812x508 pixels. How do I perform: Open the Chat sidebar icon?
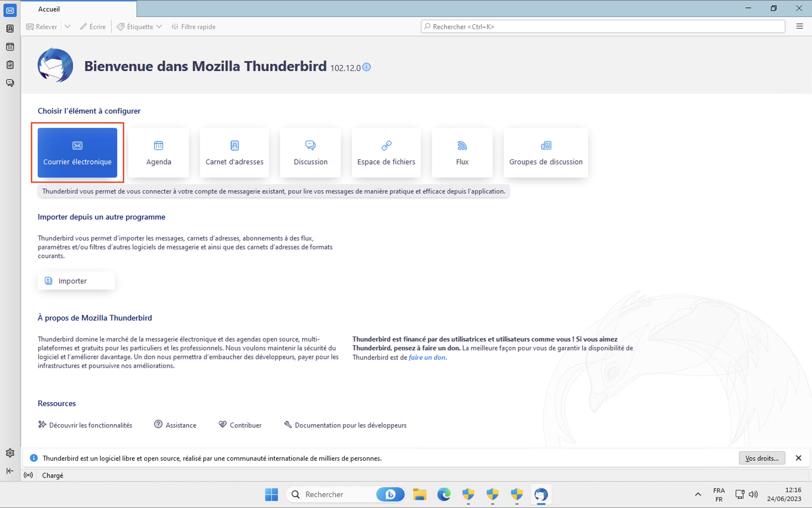[10, 83]
